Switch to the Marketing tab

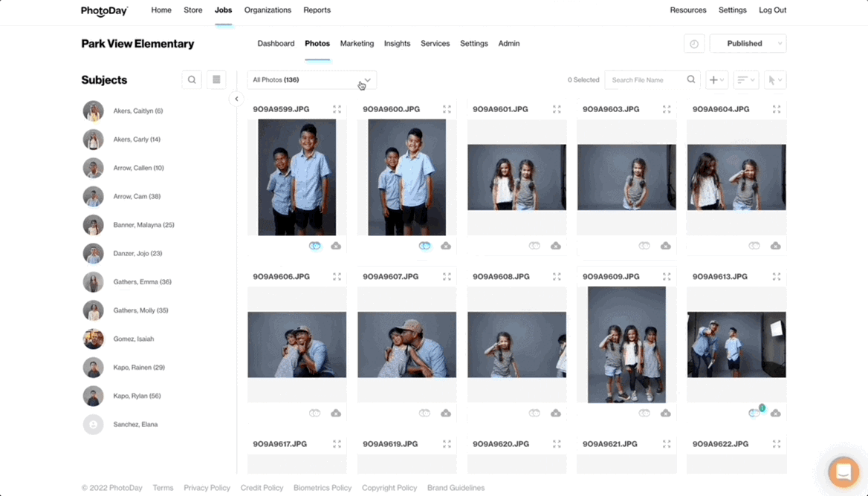[357, 44]
